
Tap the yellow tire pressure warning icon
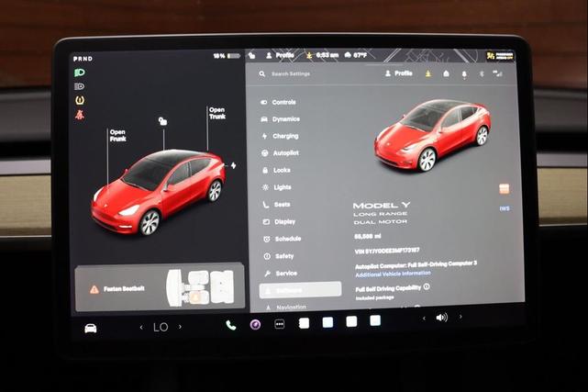pyautogui.click(x=80, y=101)
